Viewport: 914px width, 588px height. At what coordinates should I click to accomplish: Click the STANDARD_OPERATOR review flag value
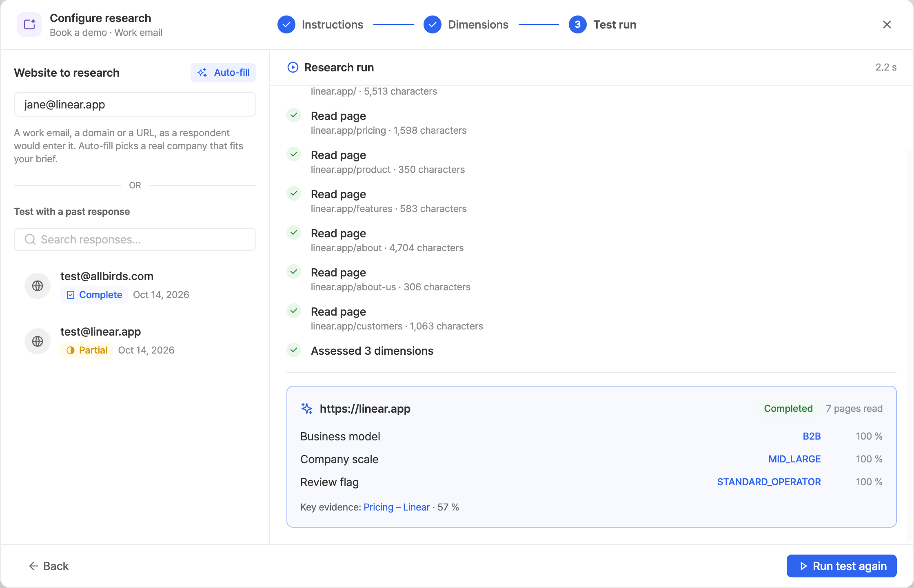coord(769,482)
